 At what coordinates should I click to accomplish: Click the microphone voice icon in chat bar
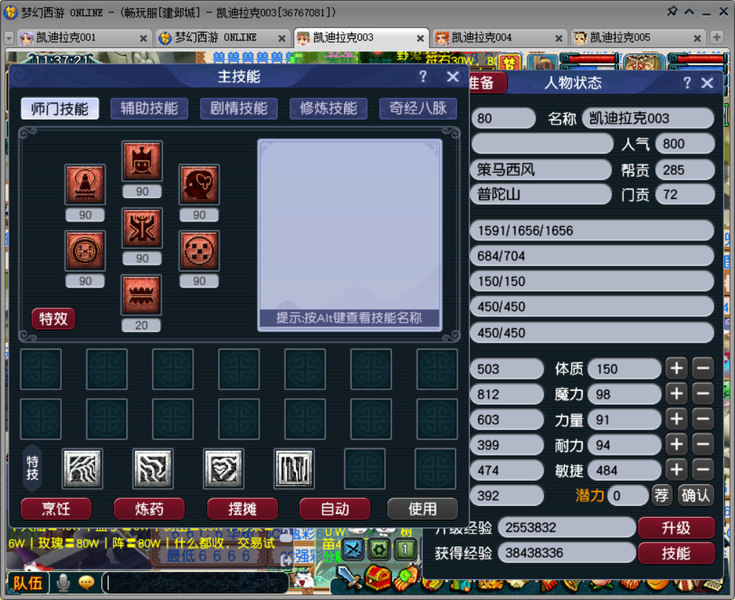click(63, 583)
